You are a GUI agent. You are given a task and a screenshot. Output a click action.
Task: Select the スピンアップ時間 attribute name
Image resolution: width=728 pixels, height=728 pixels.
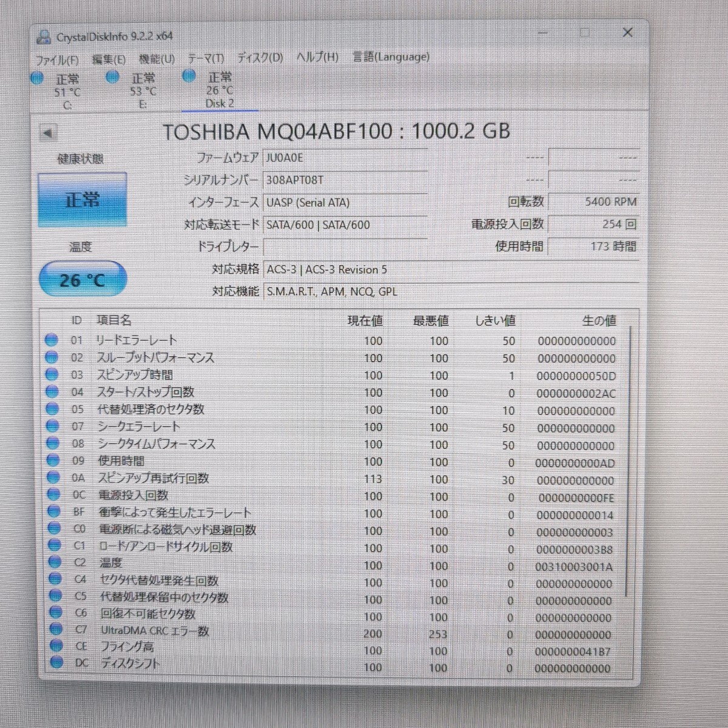pyautogui.click(x=135, y=375)
